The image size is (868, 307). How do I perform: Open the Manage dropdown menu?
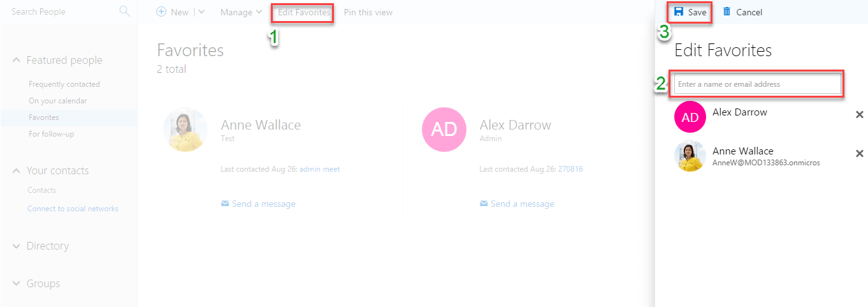click(x=241, y=12)
